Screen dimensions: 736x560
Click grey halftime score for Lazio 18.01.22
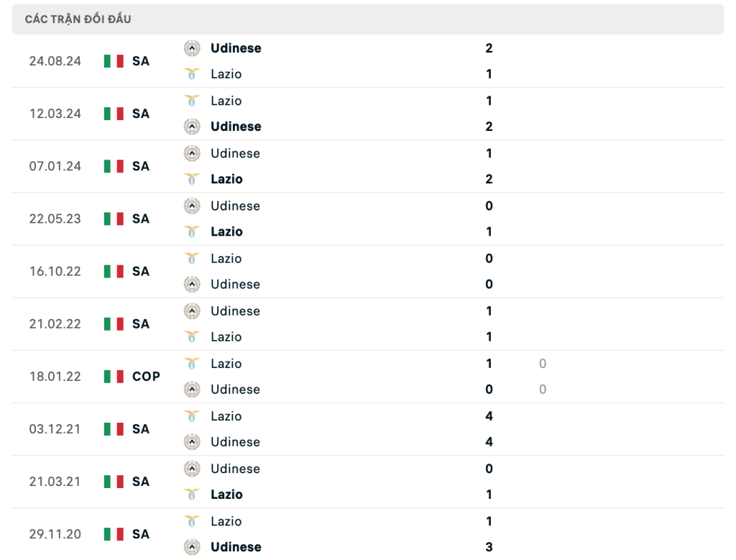(543, 363)
